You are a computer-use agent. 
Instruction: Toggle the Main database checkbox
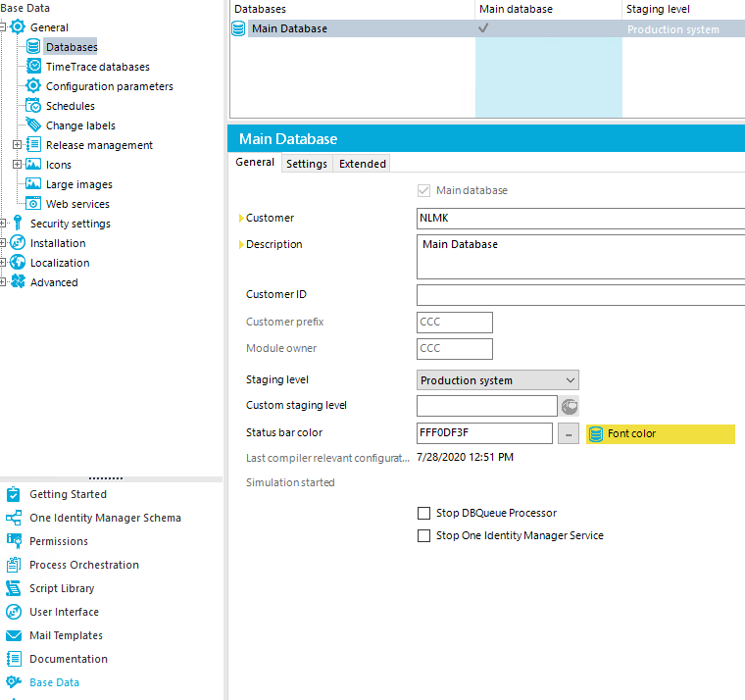424,190
